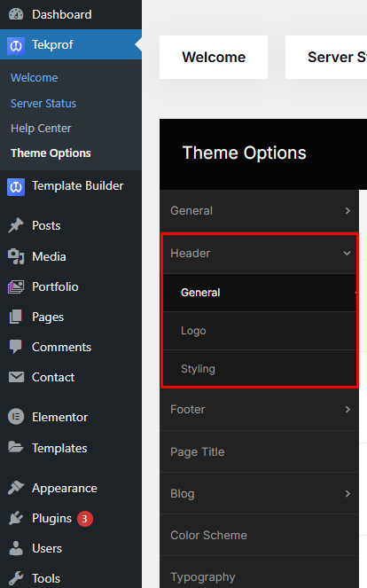
Task: Click the Plugins update count badge
Action: click(x=85, y=519)
